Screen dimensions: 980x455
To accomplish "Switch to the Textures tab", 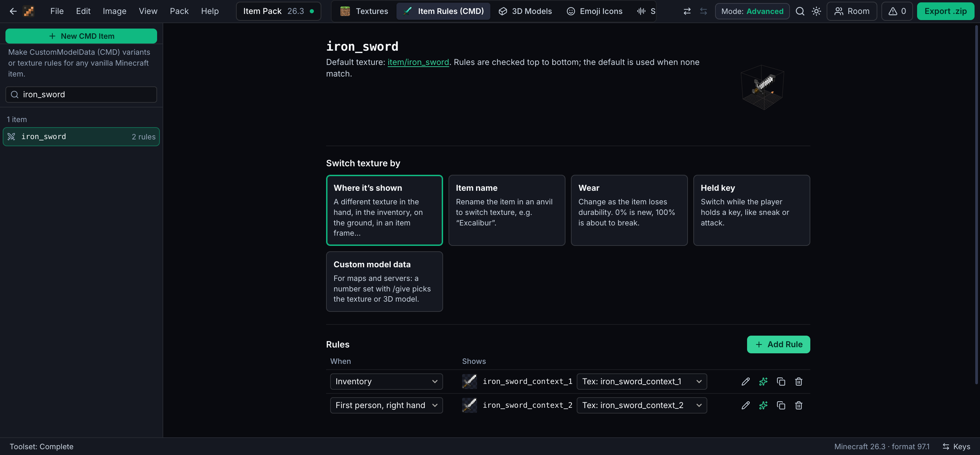I will click(364, 11).
